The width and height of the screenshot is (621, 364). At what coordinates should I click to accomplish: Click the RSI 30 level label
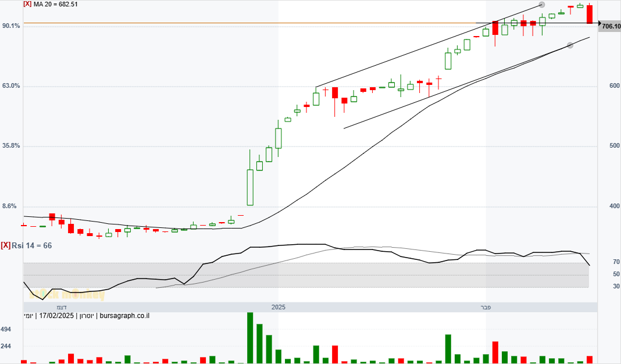(x=616, y=286)
